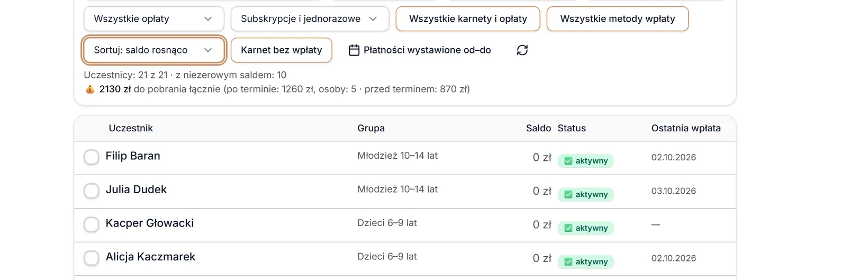Click the Saldo column header
Image resolution: width=868 pixels, height=280 pixels.
tap(538, 128)
